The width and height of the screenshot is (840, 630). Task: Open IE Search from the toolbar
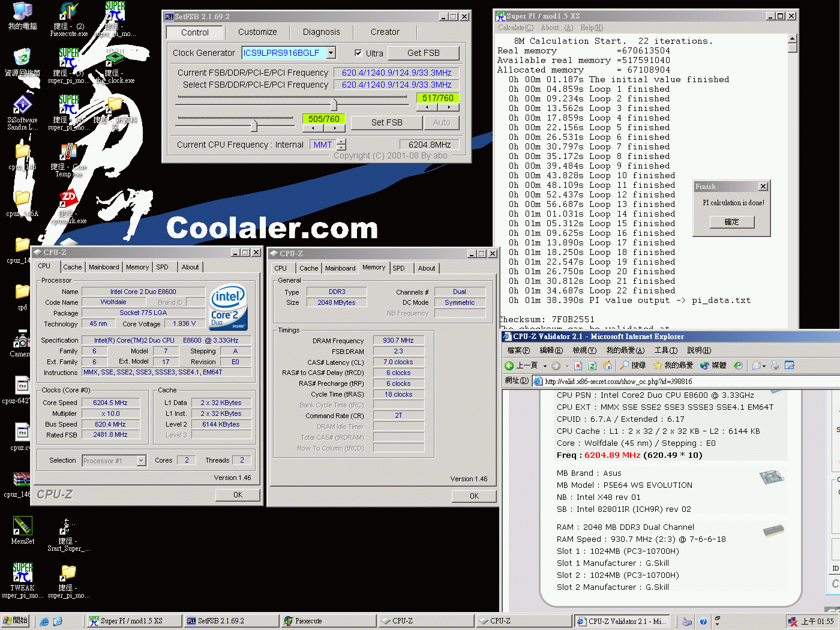coord(632,365)
